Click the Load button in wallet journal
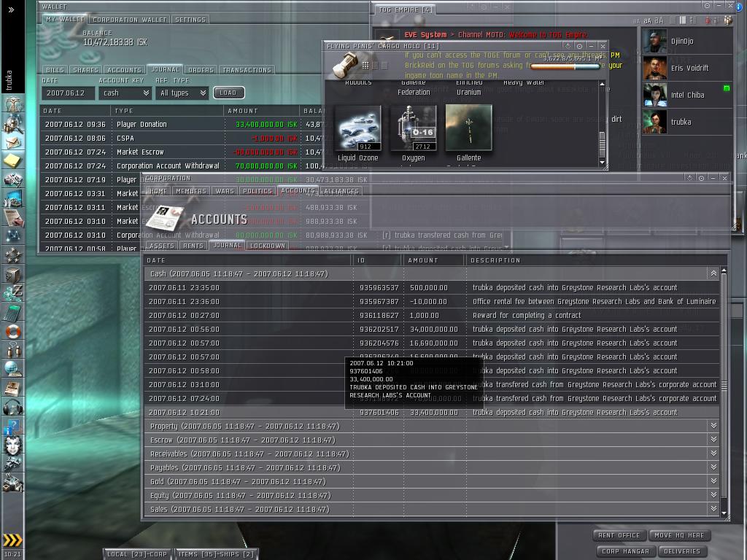Screen dimensions: 747x560 (228, 93)
